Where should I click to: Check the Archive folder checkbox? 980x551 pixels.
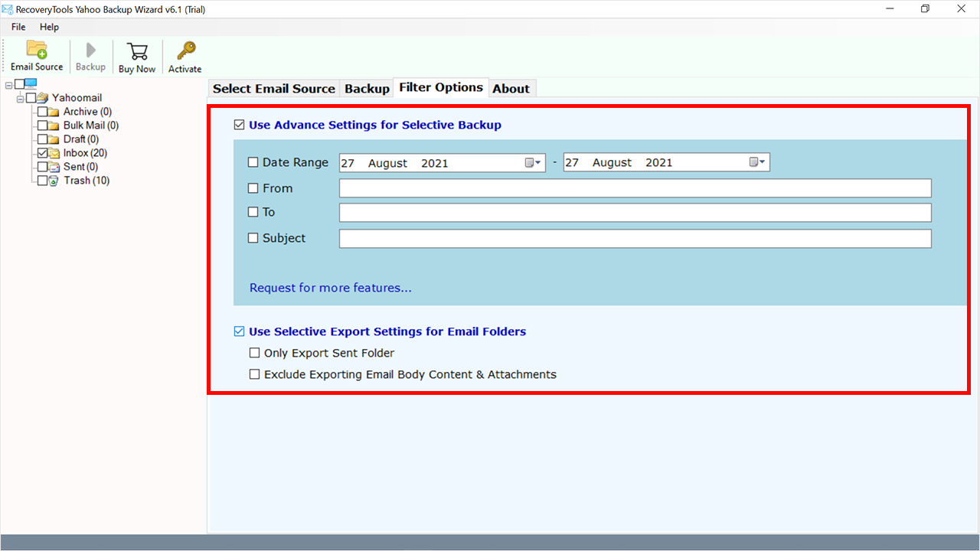pos(43,112)
